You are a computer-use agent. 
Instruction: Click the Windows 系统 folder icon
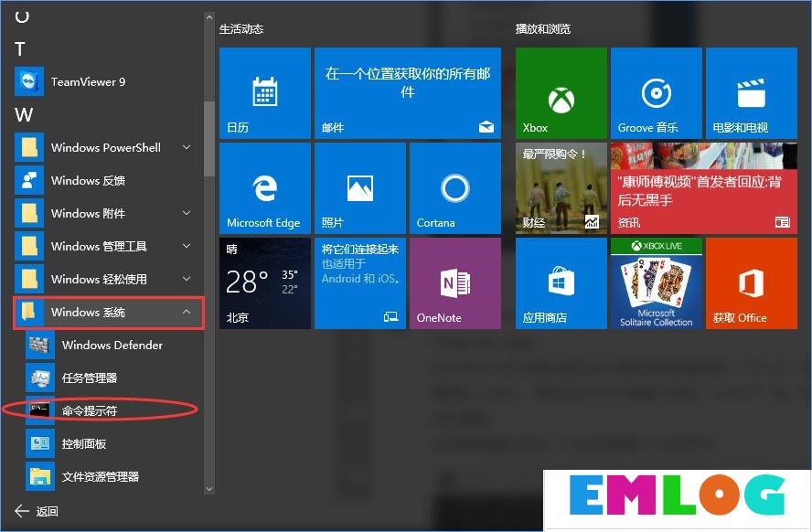29,312
